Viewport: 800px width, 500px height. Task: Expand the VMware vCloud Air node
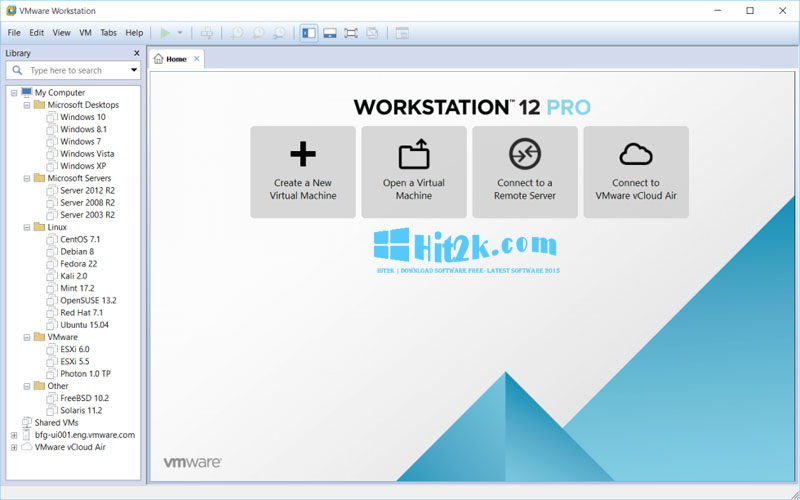[14, 448]
